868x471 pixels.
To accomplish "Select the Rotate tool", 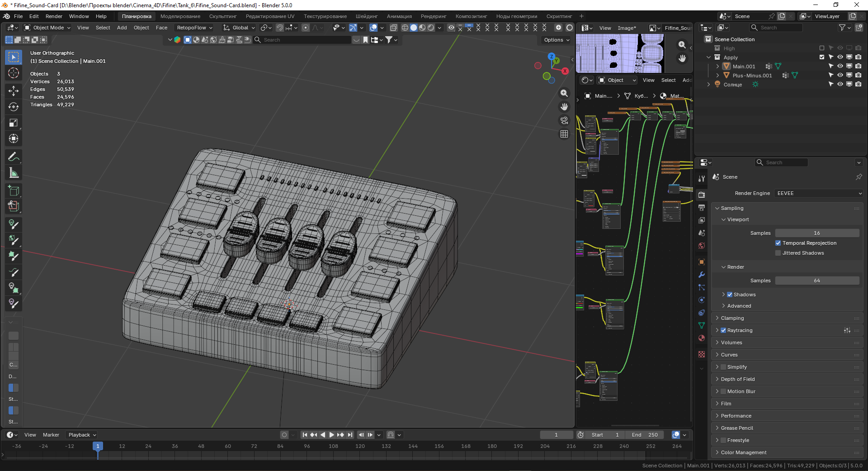I will [14, 107].
